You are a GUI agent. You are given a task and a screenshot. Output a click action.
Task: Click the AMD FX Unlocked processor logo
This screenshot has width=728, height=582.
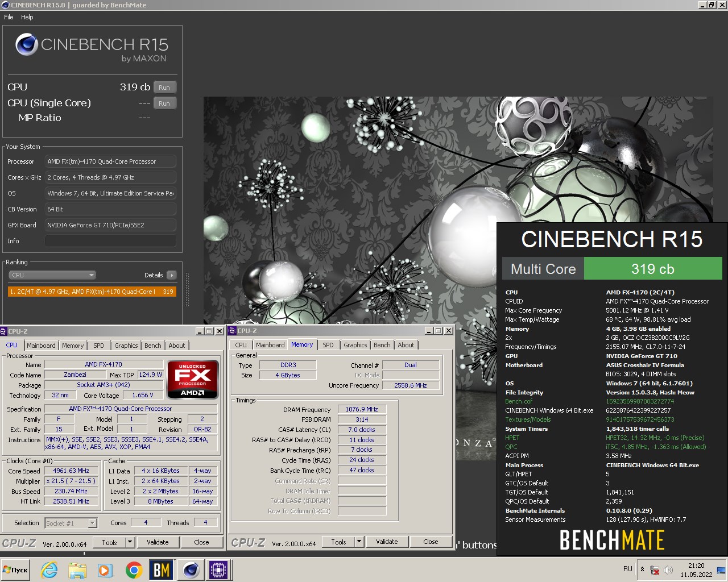(x=192, y=379)
